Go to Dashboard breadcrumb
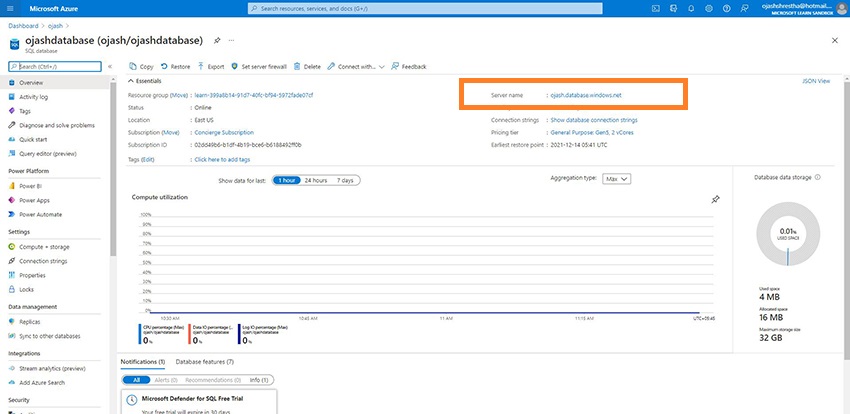Image resolution: width=850 pixels, height=414 pixels. [x=23, y=25]
